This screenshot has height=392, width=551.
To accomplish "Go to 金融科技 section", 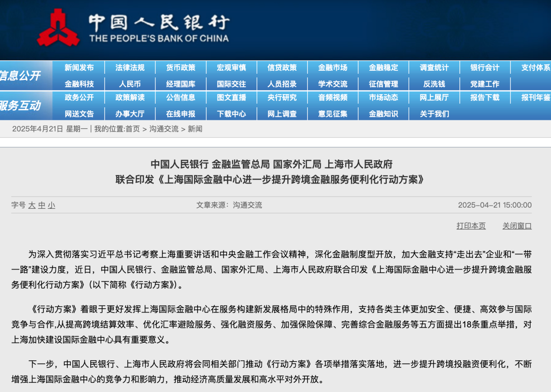I will click(79, 84).
